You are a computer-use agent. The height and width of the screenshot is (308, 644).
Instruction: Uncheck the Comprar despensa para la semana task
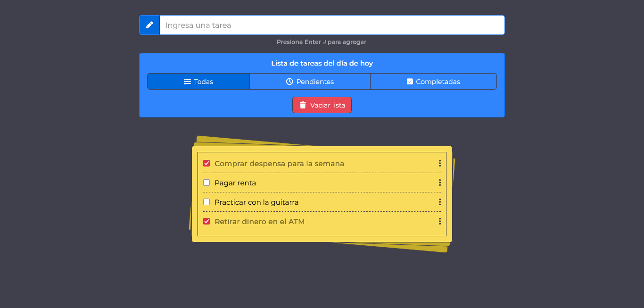point(206,163)
